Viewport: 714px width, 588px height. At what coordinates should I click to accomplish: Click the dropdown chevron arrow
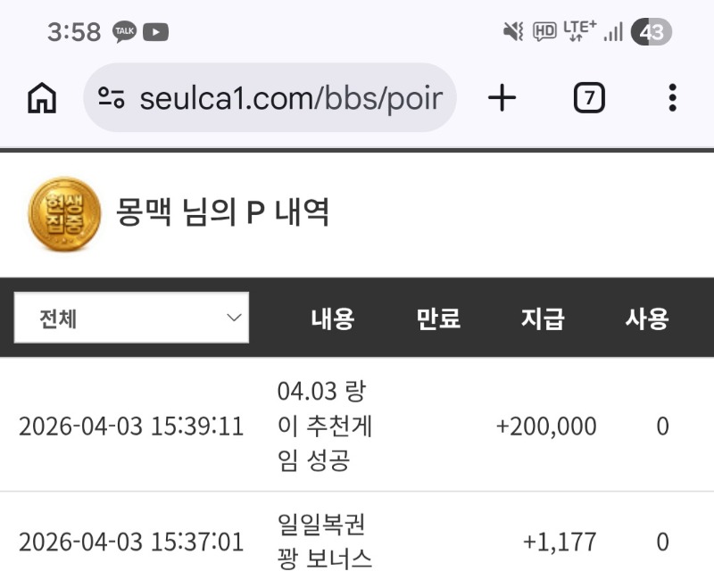(x=234, y=318)
